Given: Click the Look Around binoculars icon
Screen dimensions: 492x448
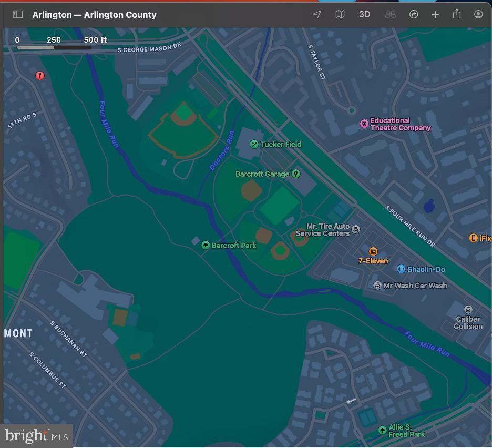Looking at the screenshot, I should pyautogui.click(x=390, y=15).
